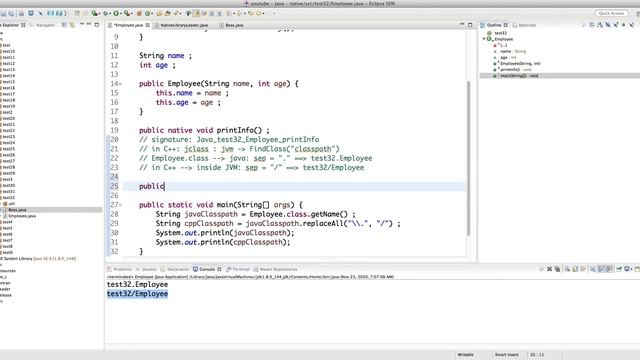Click the New Java Class green C icon
640x360 pixels.
click(147, 13)
